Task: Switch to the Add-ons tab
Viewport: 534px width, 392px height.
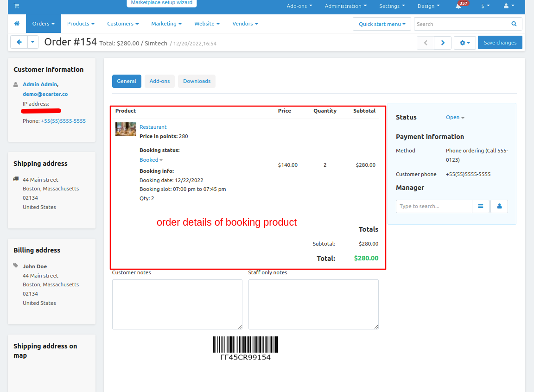Action: (x=159, y=81)
